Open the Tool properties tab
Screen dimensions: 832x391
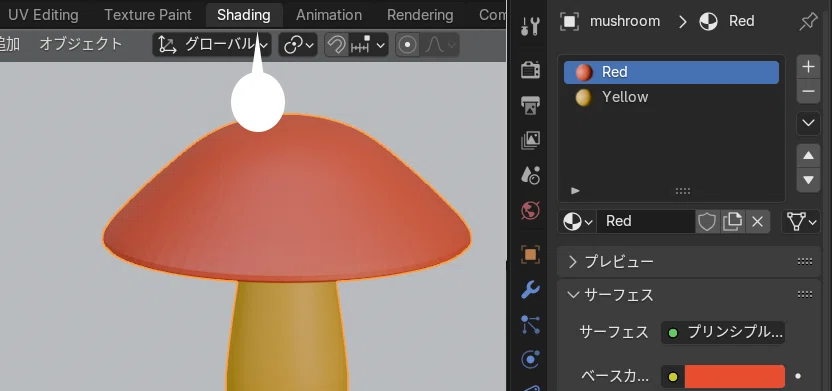tap(530, 25)
